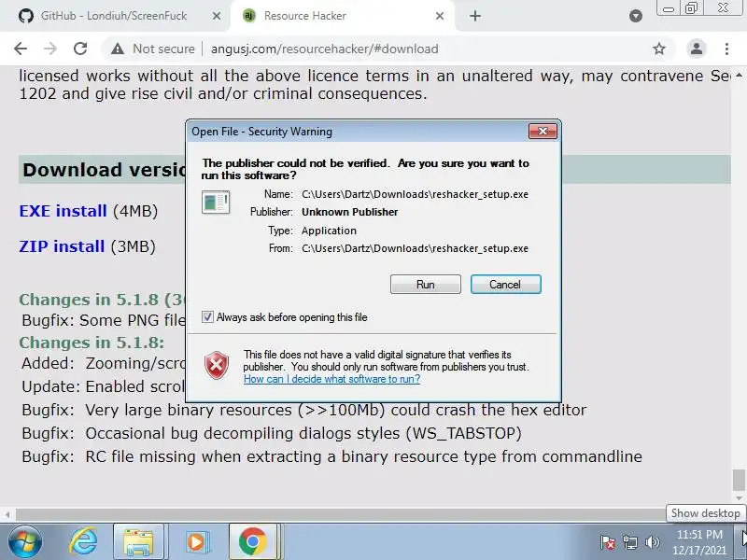Viewport: 747px width, 560px height.
Task: Click the Type Application text in the dialog
Action: coord(329,231)
